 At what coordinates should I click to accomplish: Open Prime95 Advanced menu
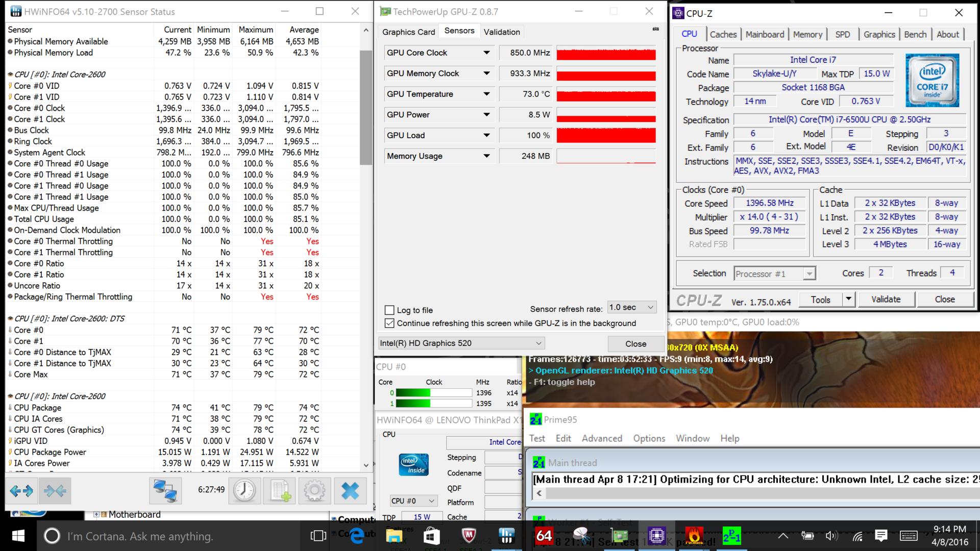coord(602,438)
